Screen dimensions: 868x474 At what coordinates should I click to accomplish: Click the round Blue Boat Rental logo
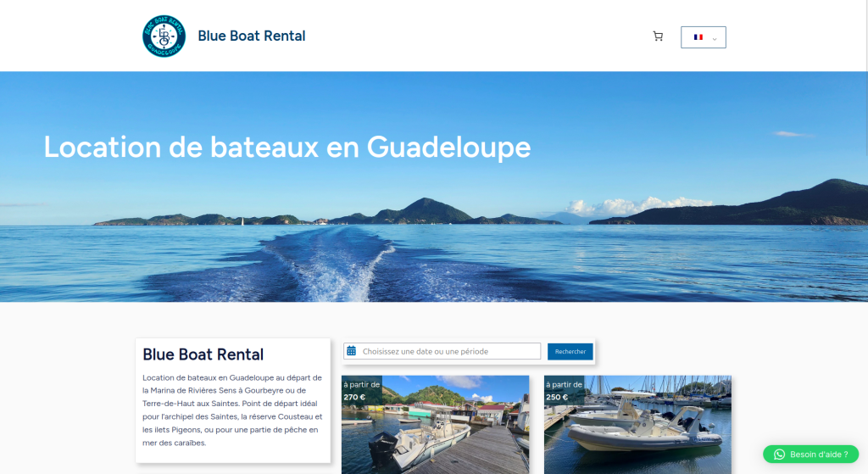pyautogui.click(x=164, y=36)
